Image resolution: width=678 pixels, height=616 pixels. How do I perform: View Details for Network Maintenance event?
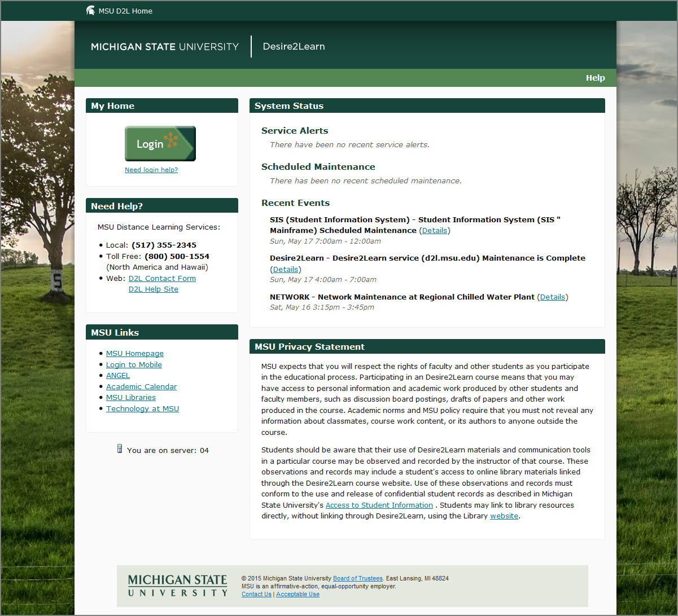point(552,297)
